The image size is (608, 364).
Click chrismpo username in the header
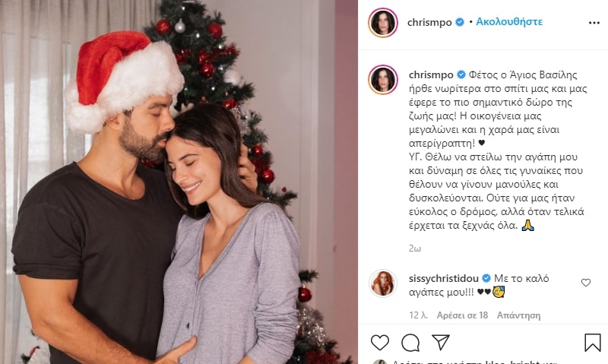[x=429, y=23]
